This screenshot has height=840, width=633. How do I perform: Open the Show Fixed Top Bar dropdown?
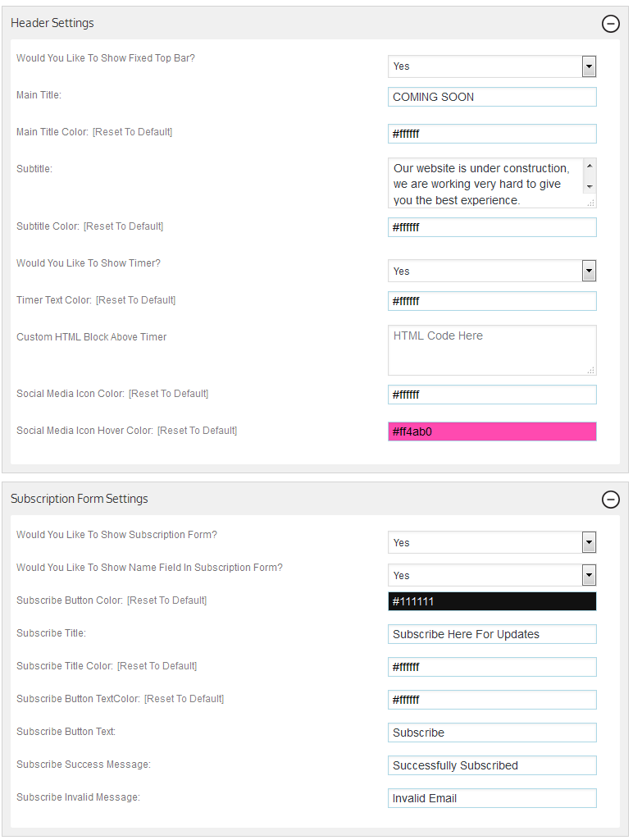[492, 66]
